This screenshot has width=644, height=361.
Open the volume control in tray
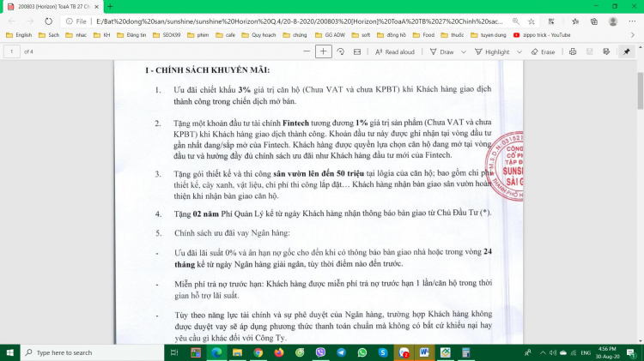(553, 352)
